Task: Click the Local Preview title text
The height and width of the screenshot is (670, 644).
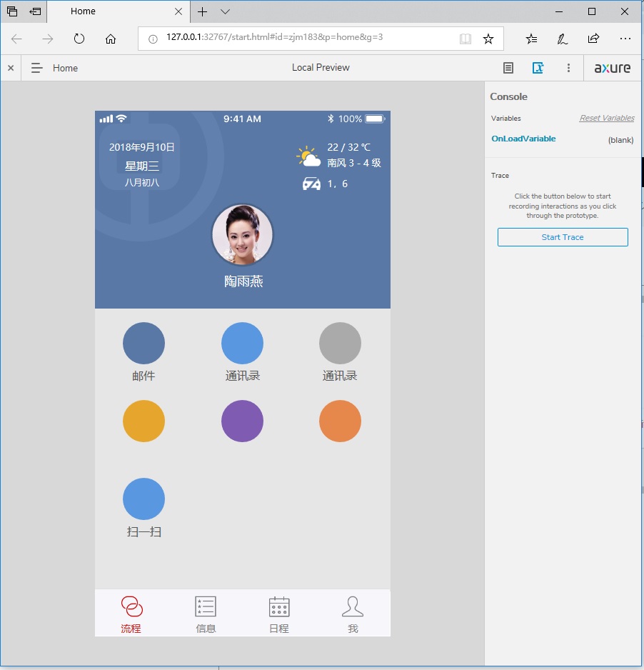Action: pyautogui.click(x=321, y=68)
